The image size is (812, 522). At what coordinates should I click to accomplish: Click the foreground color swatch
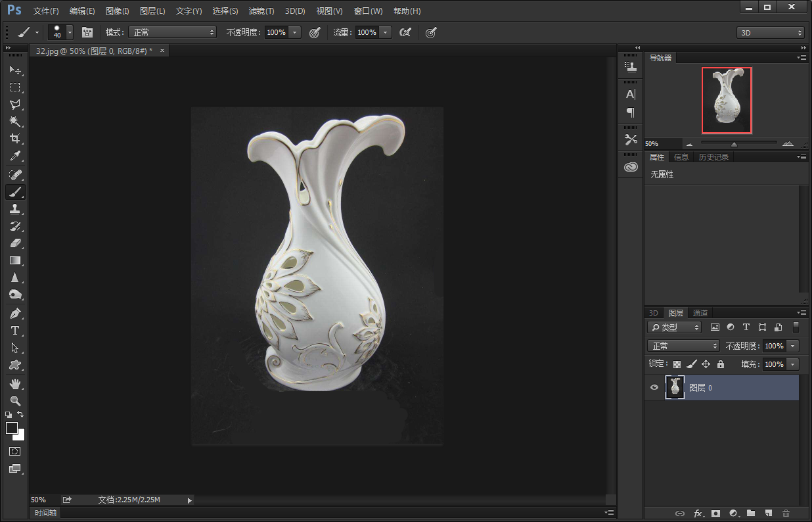pos(11,428)
